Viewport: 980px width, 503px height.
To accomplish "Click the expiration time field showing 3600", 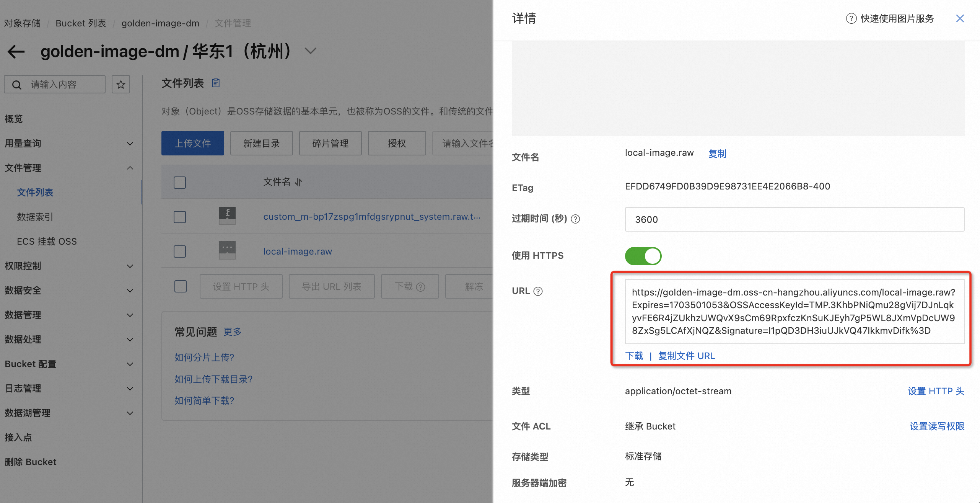I will [794, 219].
